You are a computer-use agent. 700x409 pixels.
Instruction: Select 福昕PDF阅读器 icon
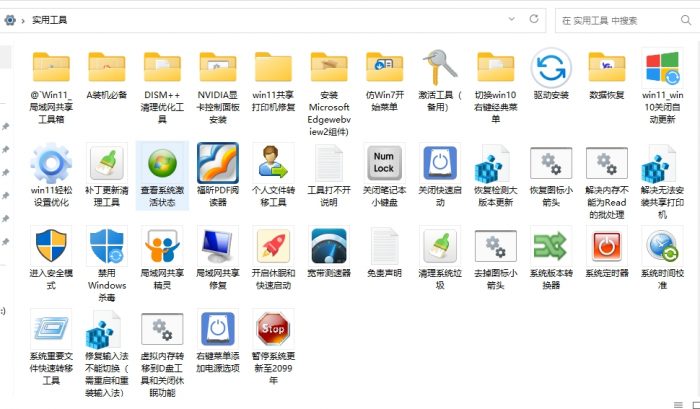click(218, 163)
